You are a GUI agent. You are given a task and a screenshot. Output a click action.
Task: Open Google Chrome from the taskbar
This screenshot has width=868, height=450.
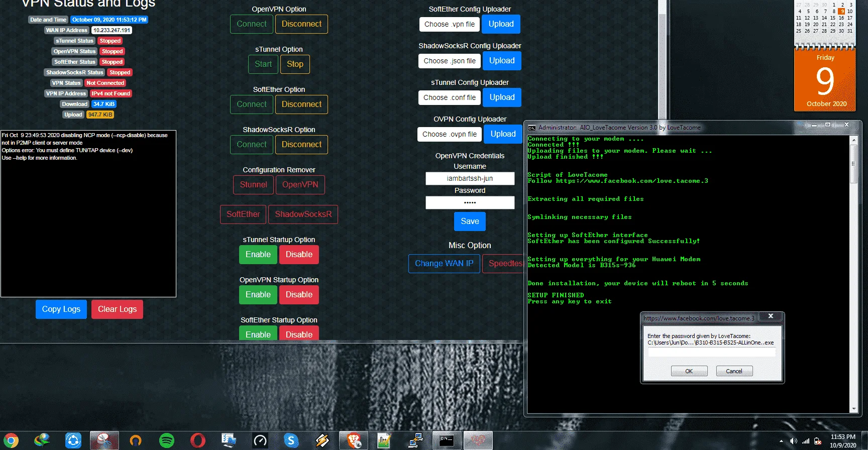point(10,440)
